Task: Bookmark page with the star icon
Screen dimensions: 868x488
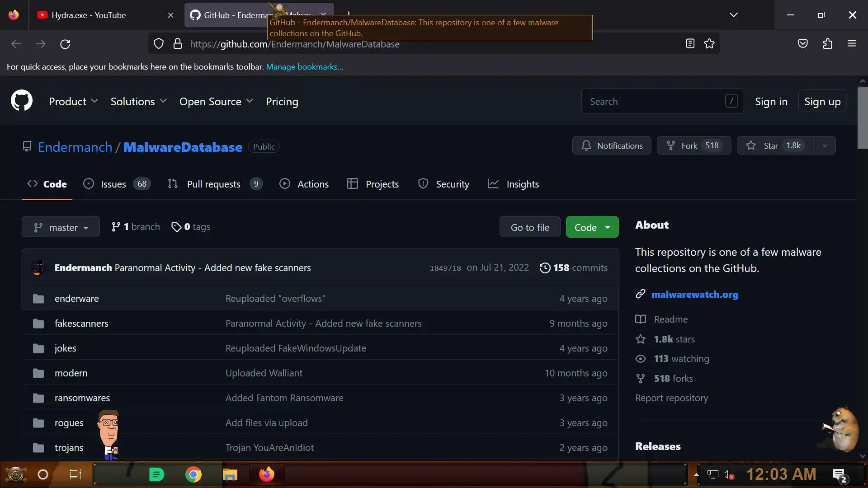Action: [x=709, y=44]
